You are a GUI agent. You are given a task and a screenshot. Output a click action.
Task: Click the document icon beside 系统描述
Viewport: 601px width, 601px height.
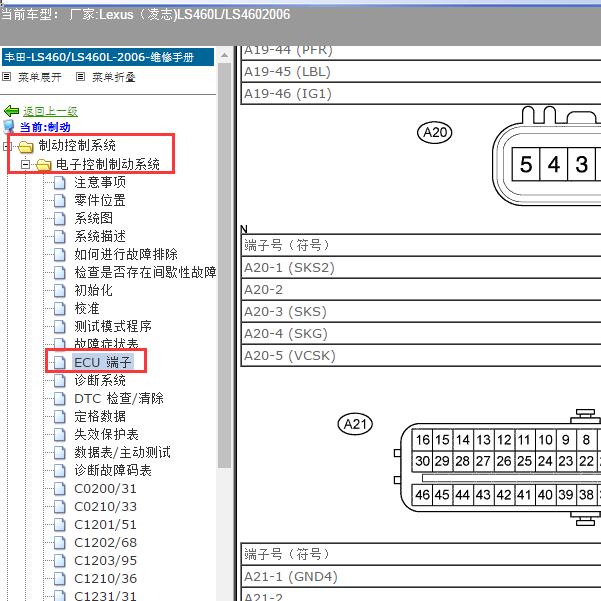(59, 236)
